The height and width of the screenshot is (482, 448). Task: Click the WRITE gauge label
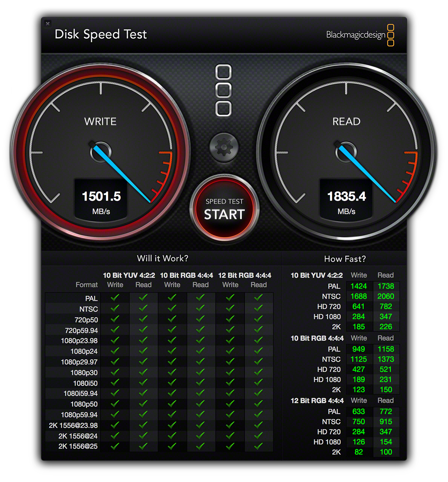100,121
